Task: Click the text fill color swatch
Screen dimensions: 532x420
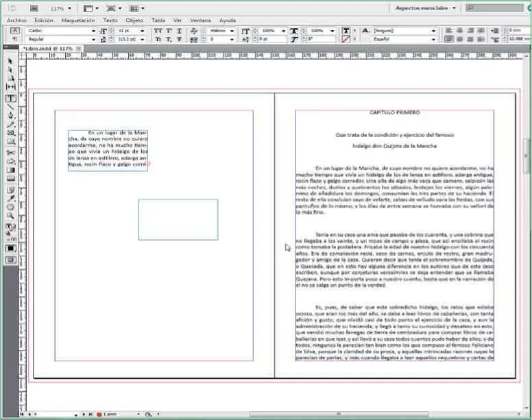Action: coord(346,31)
